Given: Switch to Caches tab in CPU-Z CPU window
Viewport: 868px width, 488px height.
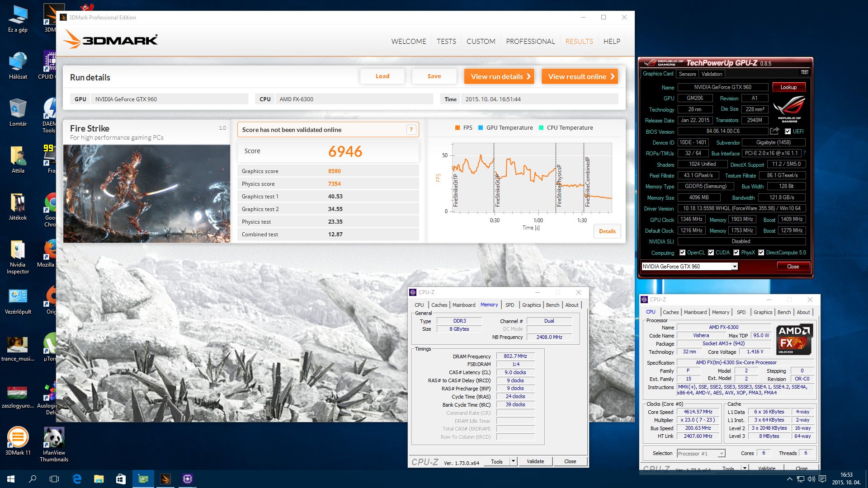Looking at the screenshot, I should click(670, 312).
